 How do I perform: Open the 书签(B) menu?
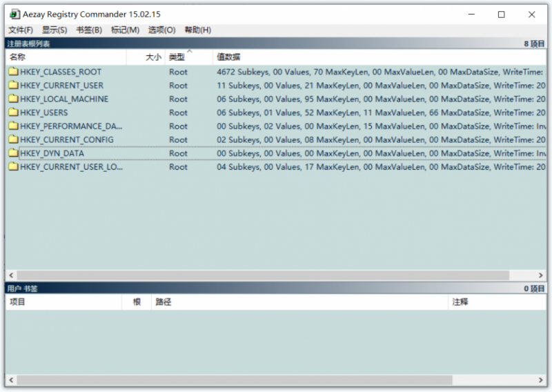(89, 30)
